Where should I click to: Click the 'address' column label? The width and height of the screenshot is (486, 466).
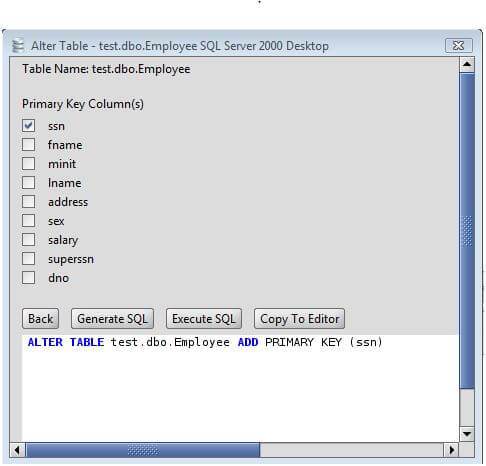(68, 202)
